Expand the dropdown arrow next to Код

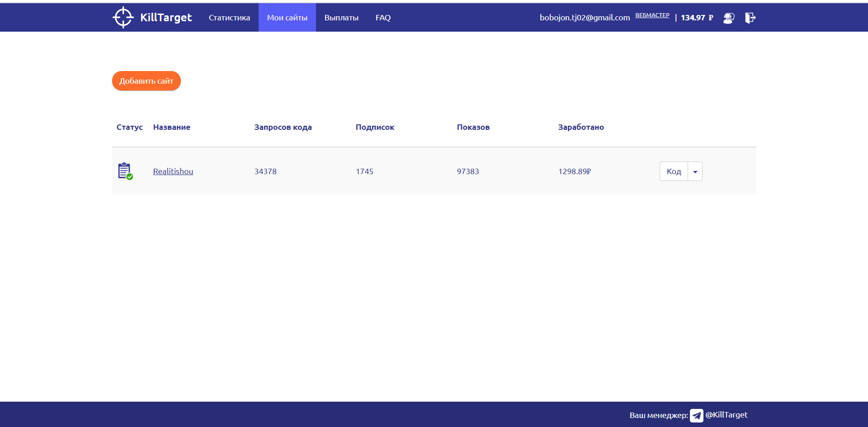point(695,171)
